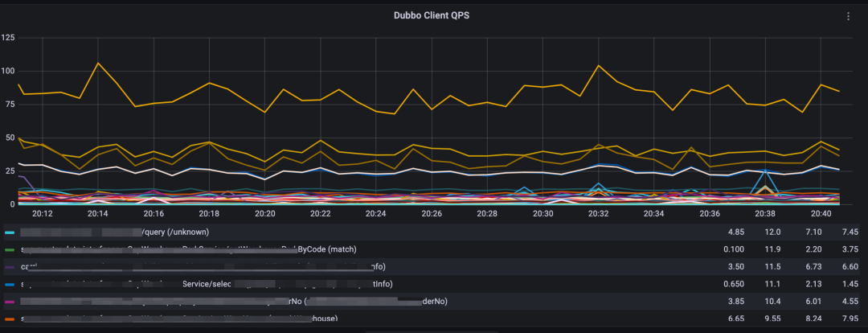868x333 pixels.
Task: Click the value 6.65 in the legend table
Action: pos(737,319)
